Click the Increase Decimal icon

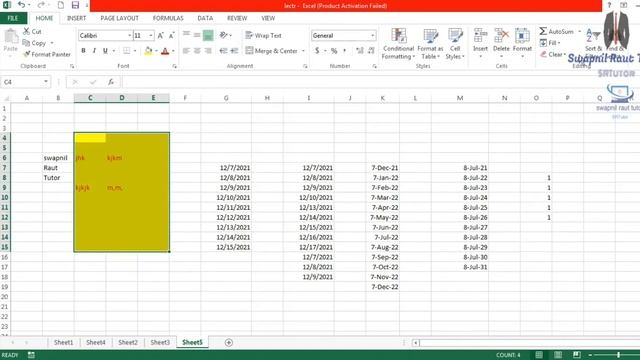pyautogui.click(x=359, y=51)
